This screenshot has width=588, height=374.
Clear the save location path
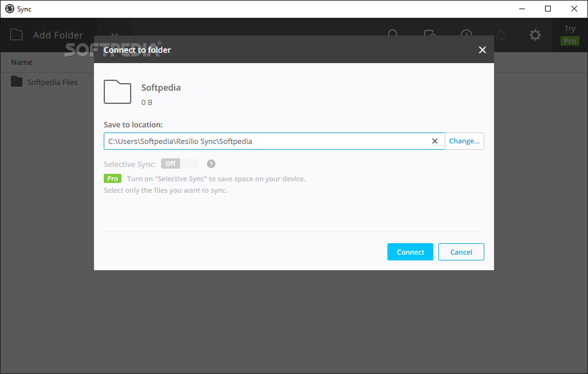coord(434,141)
